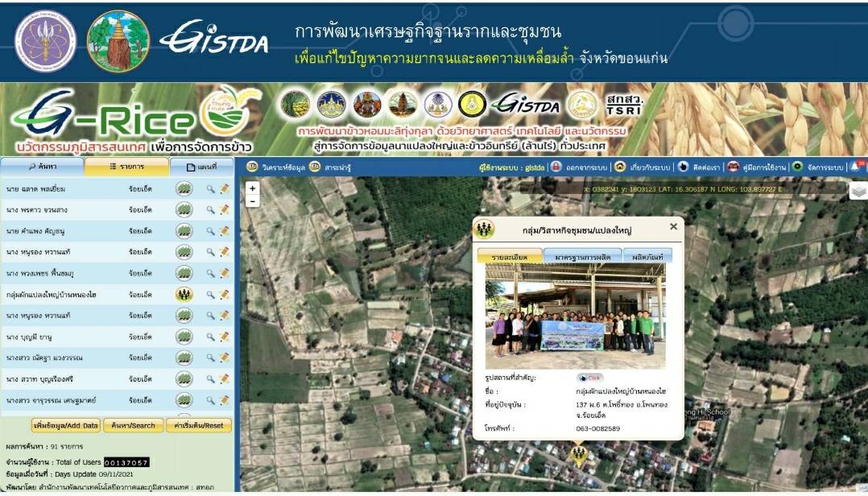Screen dimensions: 868x496
Task: Open เกี่ยวกับระบบ about-system page
Action: click(x=643, y=167)
